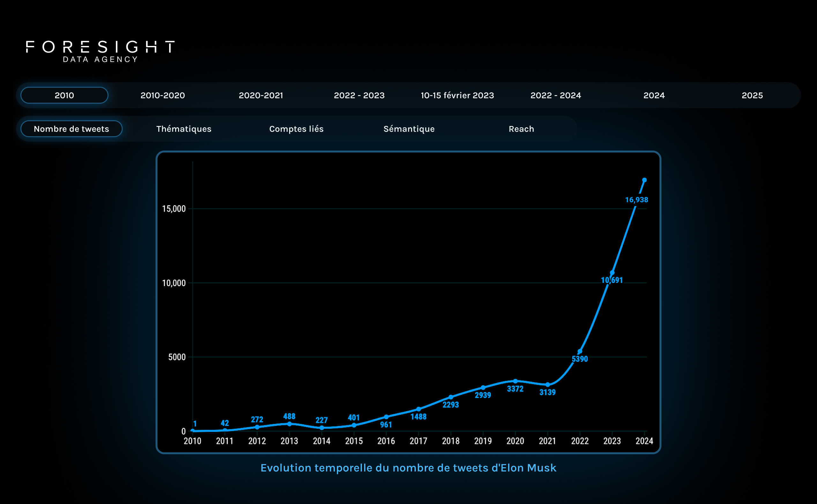Click the Foresight Data Agency logo
This screenshot has width=817, height=504.
point(101,52)
